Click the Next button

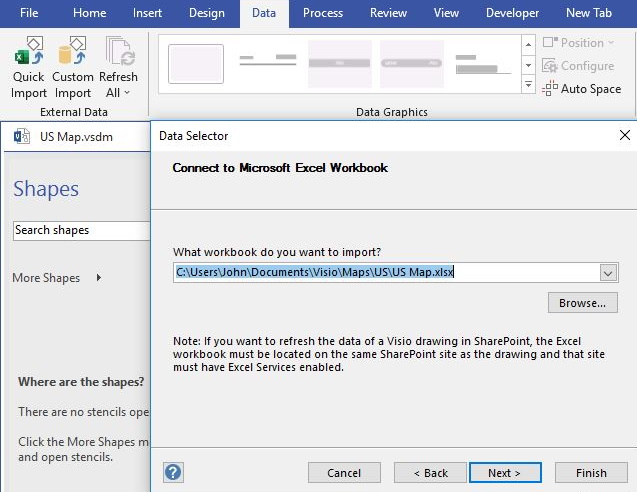pyautogui.click(x=505, y=473)
